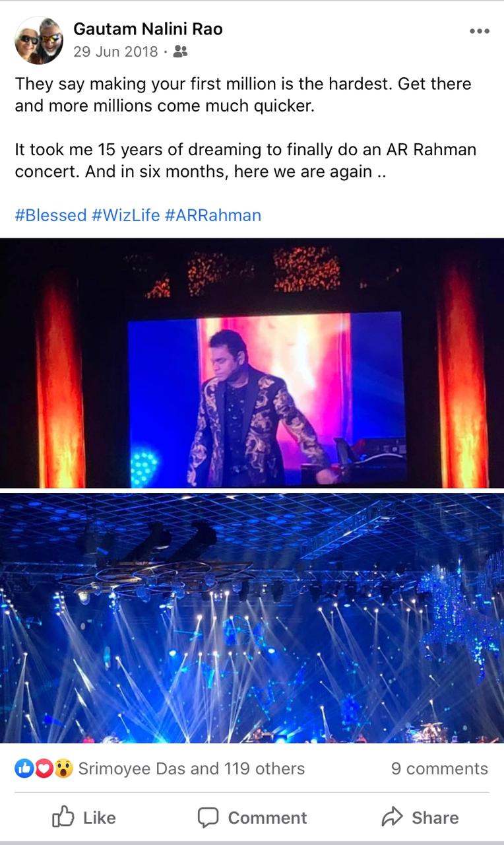Follow the #ARRahman hashtag
The height and width of the screenshot is (845, 504).
[213, 215]
